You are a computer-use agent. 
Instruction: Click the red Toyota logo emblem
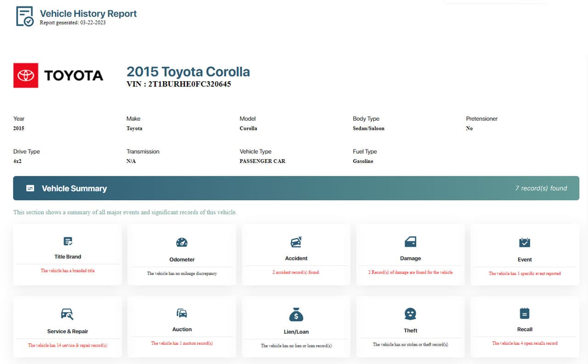coord(26,75)
